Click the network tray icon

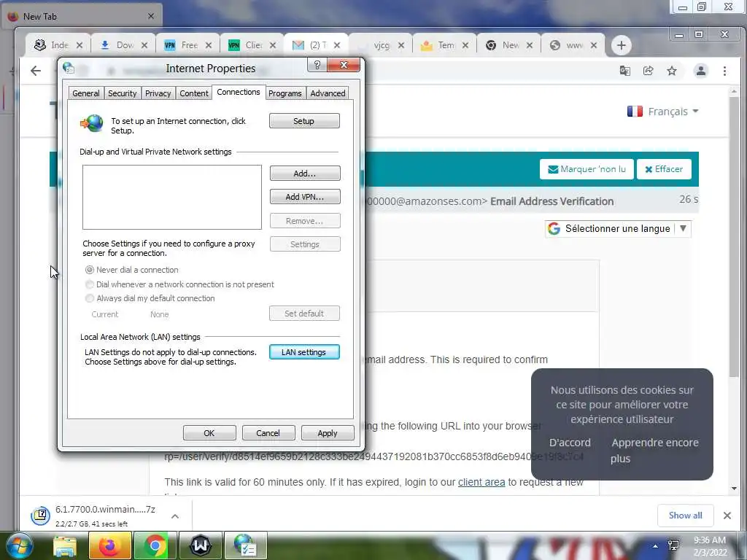(x=673, y=545)
